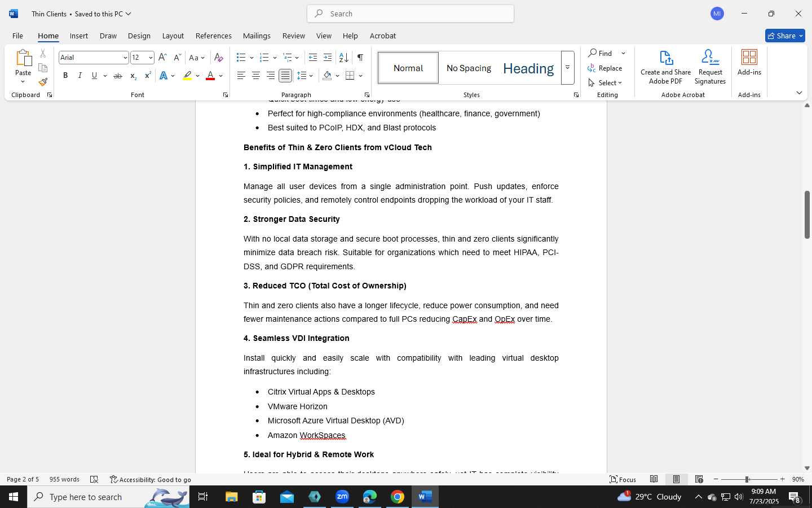812x508 pixels.
Task: Switch to Read Mode view icon
Action: pos(654,479)
